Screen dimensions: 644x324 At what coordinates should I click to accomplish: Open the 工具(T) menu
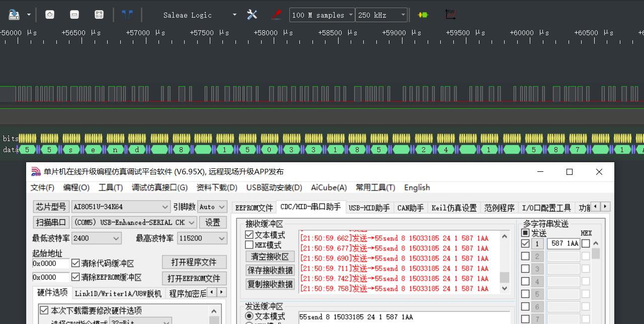[111, 187]
